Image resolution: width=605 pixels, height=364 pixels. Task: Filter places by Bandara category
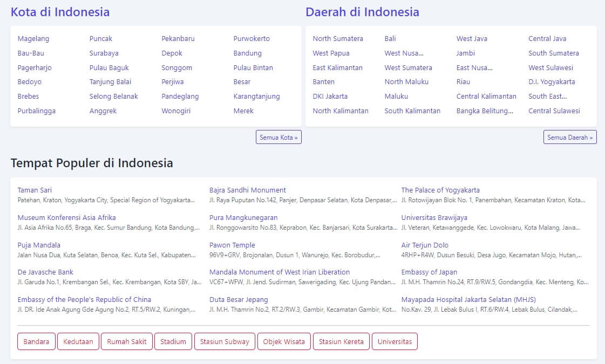click(x=36, y=341)
